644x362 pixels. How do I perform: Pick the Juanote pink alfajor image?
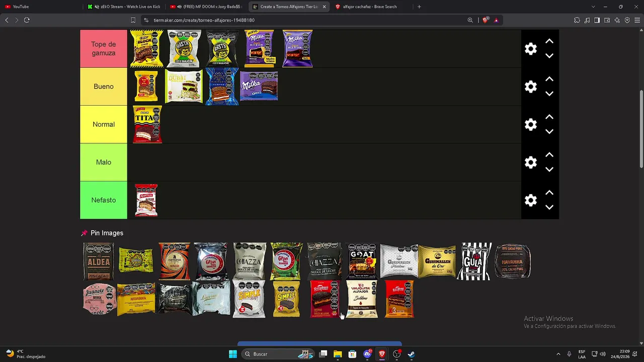tap(100, 299)
